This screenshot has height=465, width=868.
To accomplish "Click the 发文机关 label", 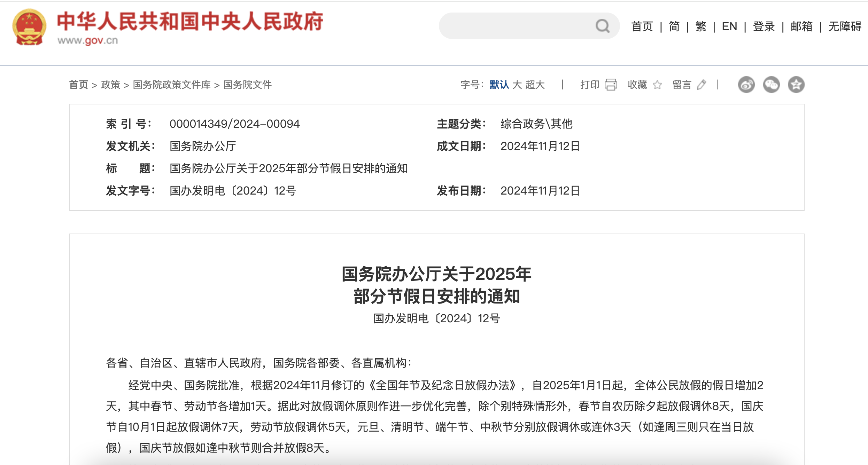I will [x=130, y=146].
